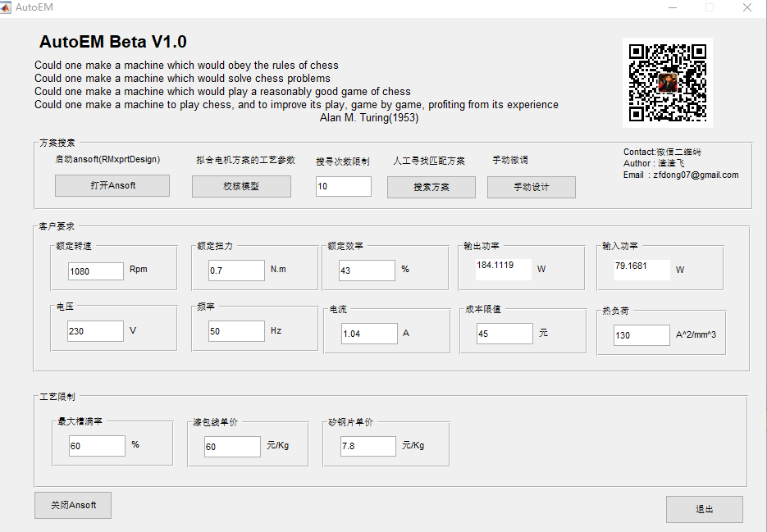Click the 启动ansoft(RMxprtDesign) label

click(x=107, y=159)
